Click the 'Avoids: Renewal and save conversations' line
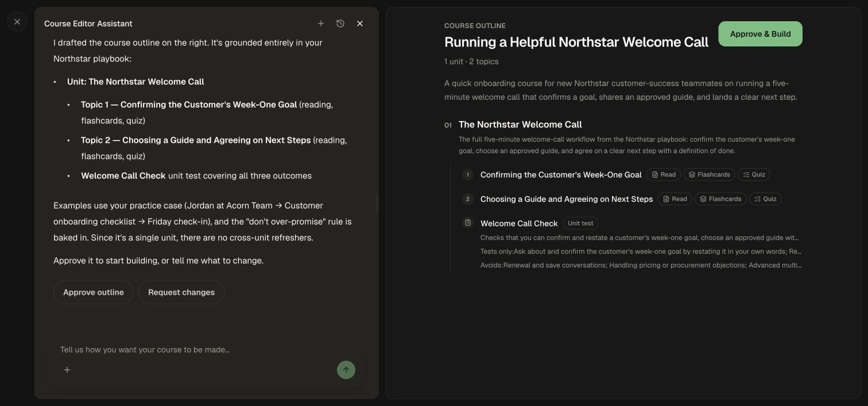This screenshot has height=406, width=868. coord(641,266)
